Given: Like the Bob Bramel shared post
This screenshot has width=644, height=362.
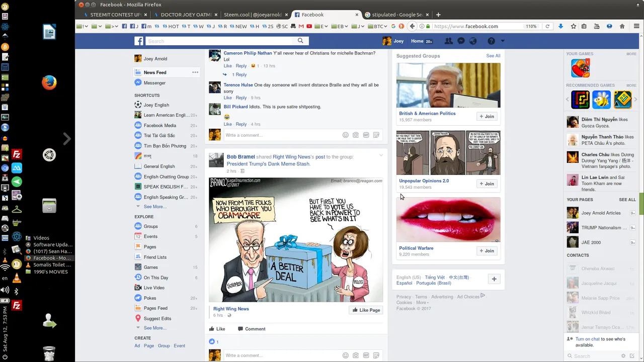Looking at the screenshot, I should [x=217, y=329].
